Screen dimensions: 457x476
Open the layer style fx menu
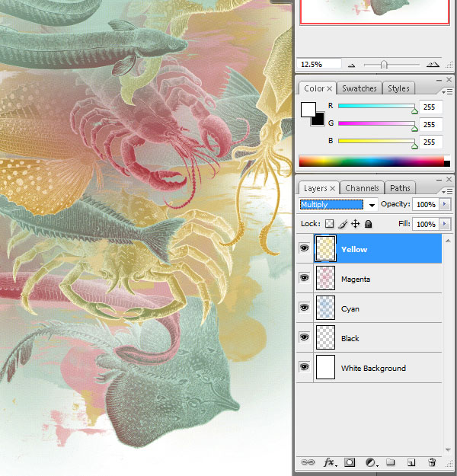coord(330,462)
